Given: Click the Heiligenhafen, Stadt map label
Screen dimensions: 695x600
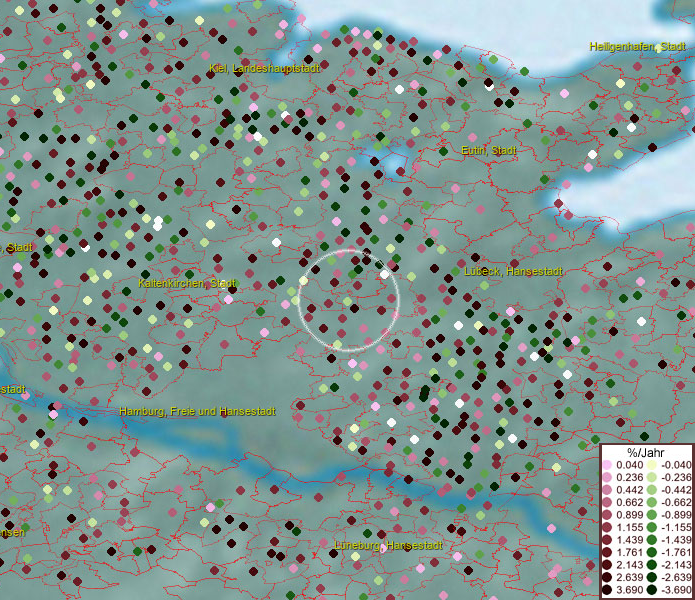Looking at the screenshot, I should coord(637,47).
